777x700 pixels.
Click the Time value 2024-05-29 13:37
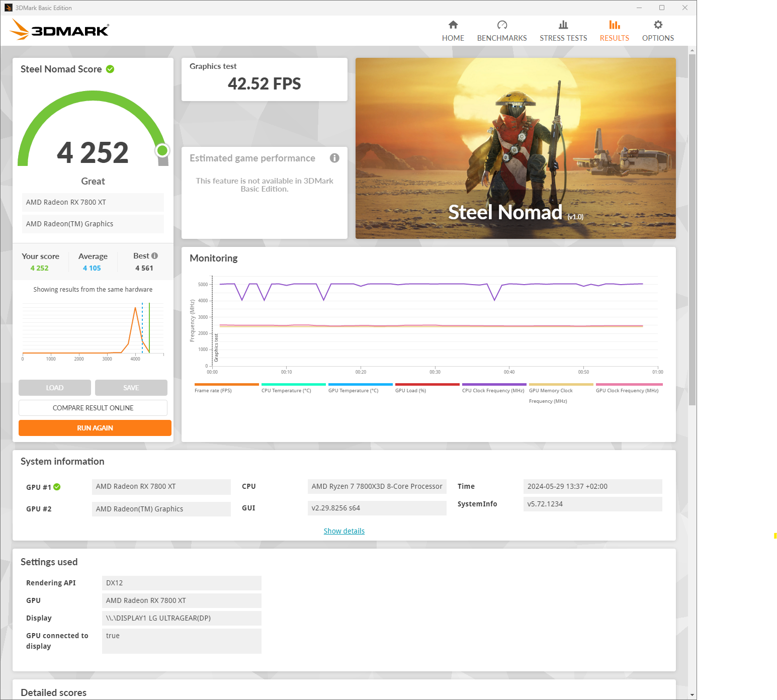point(593,486)
